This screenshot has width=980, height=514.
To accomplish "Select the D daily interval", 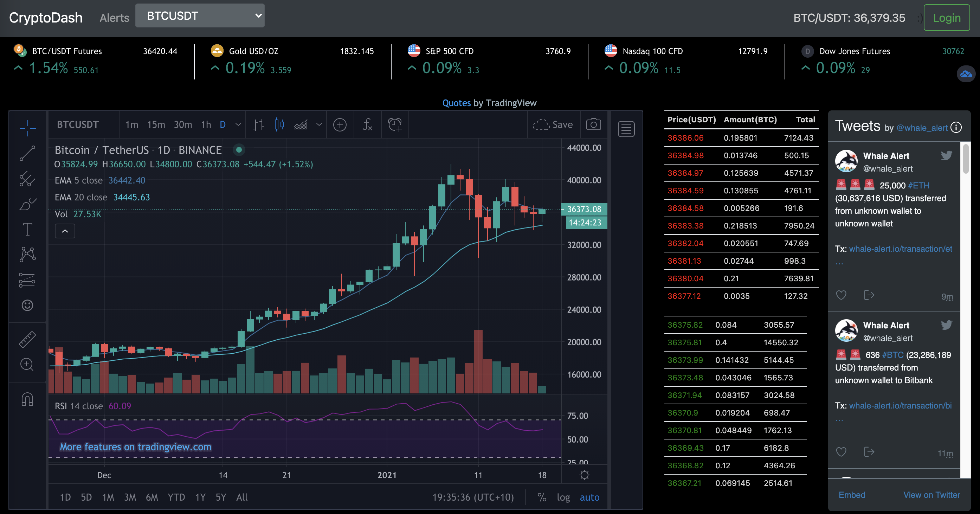I will [x=223, y=124].
